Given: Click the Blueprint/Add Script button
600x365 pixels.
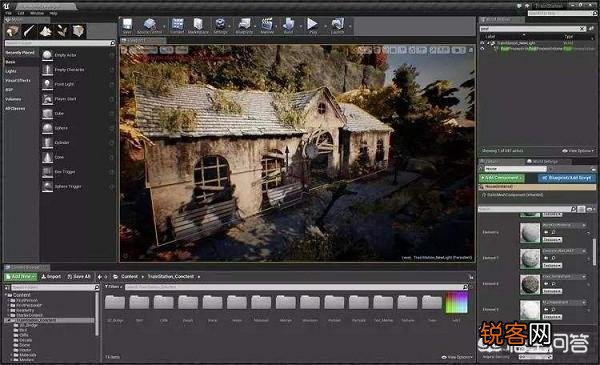Looking at the screenshot, I should tap(567, 178).
